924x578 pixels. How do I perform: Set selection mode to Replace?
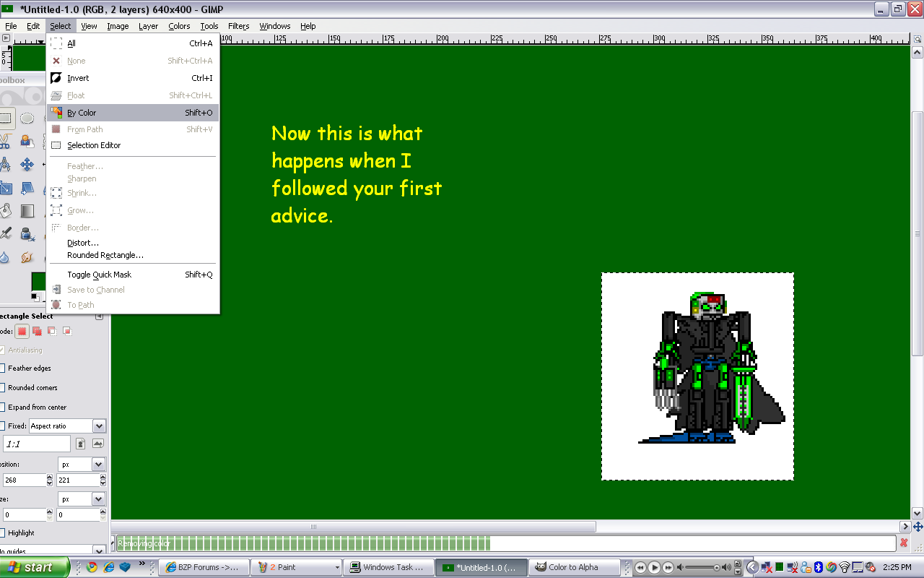22,331
